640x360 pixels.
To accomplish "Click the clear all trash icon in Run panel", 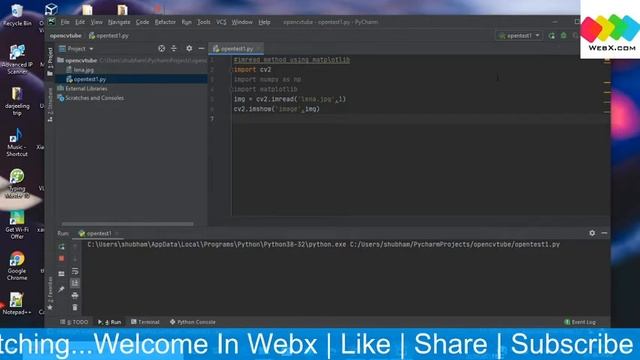I will (x=75, y=307).
